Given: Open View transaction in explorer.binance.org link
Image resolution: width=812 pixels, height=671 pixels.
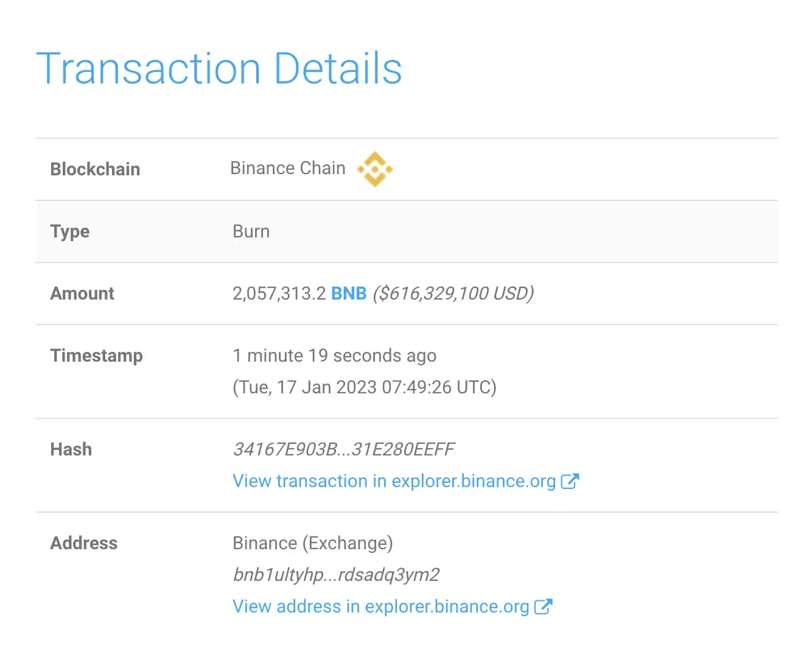Looking at the screenshot, I should point(394,481).
